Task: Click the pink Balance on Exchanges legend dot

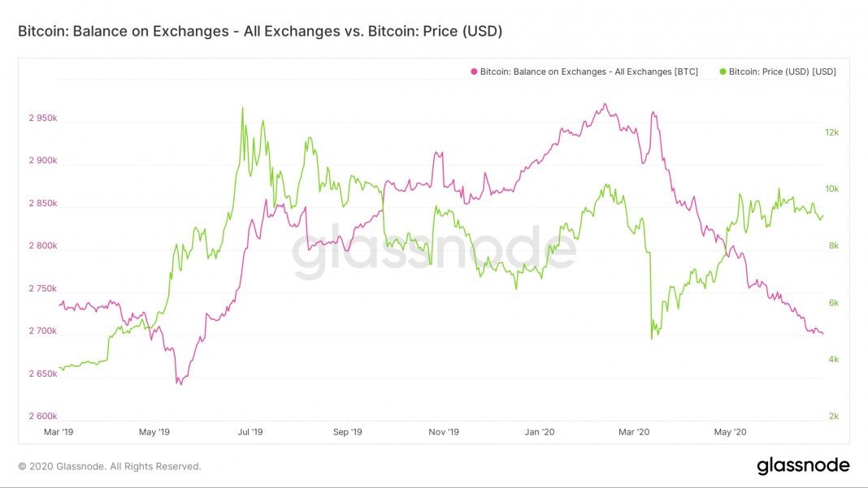Action: click(473, 71)
